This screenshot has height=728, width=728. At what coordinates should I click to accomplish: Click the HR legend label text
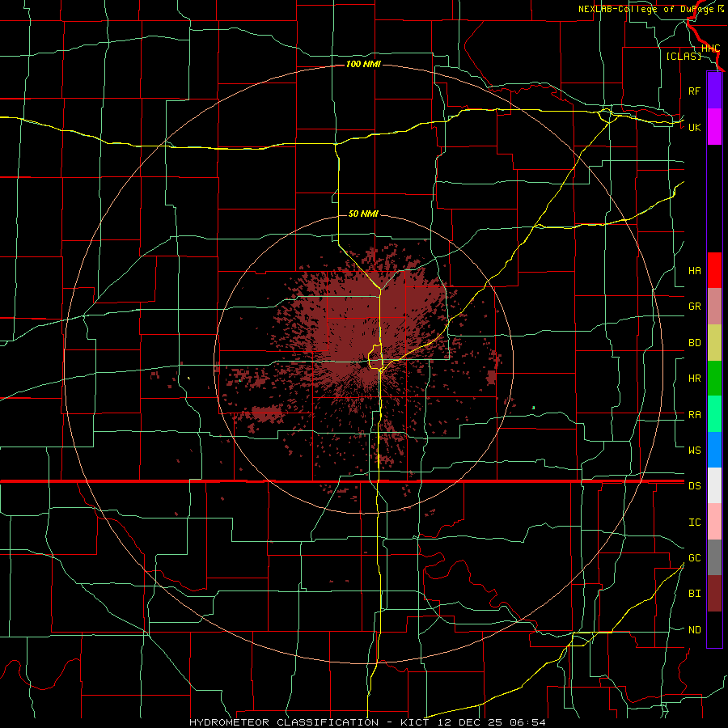click(694, 379)
